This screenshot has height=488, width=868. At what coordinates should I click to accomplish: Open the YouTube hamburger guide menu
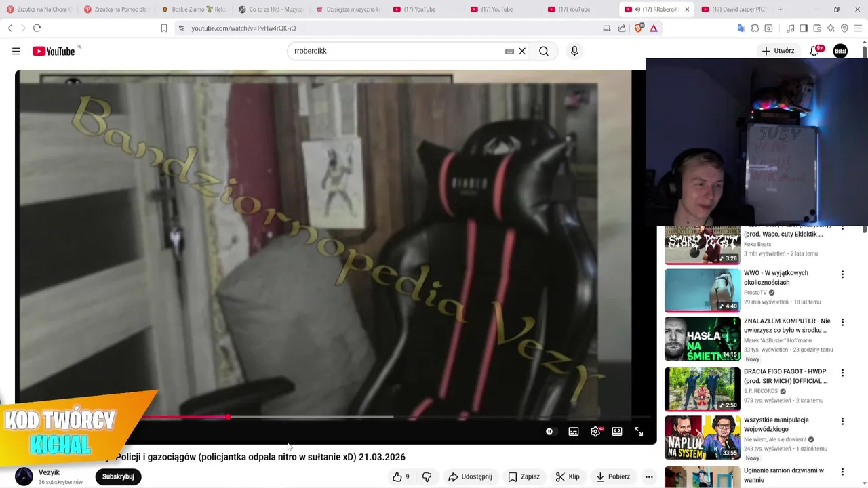(x=16, y=51)
